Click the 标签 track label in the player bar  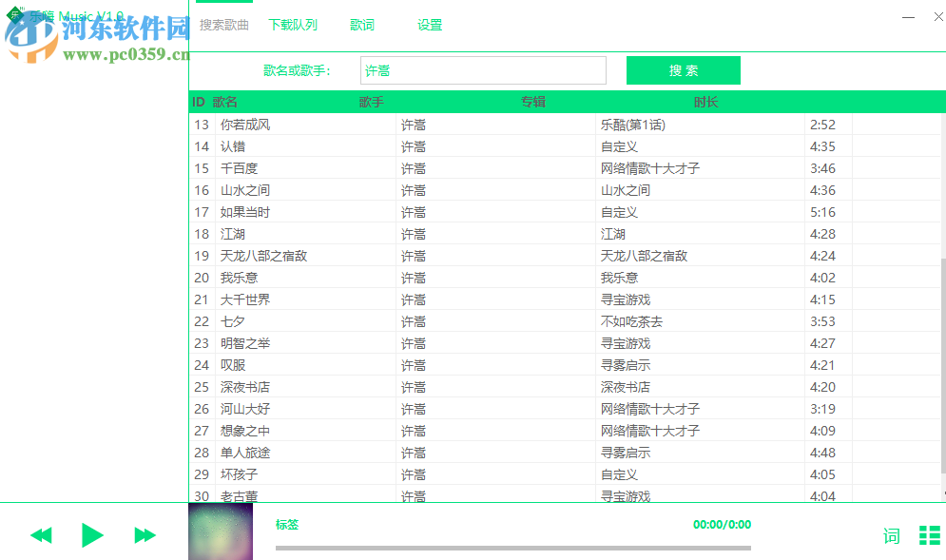pos(285,524)
